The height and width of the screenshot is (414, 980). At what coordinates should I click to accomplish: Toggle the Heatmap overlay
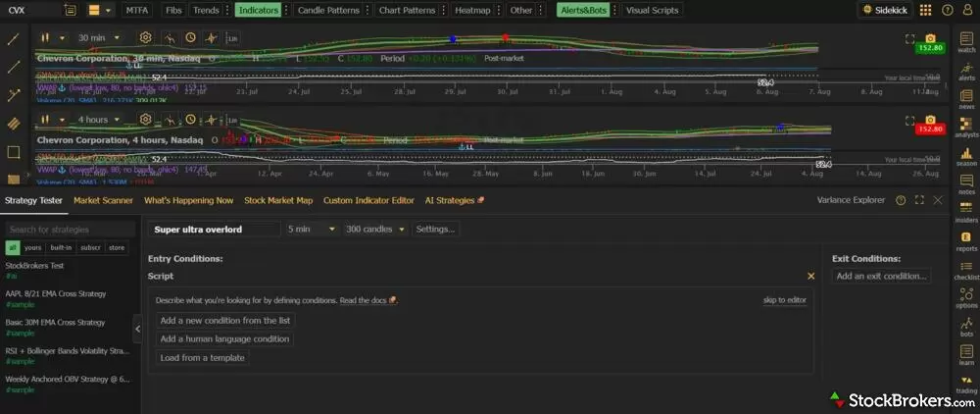tap(472, 10)
